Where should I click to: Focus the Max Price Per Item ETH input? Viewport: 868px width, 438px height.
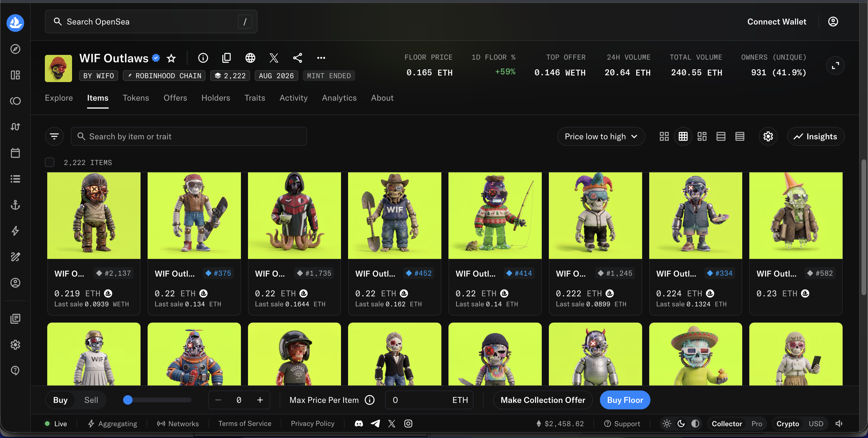point(429,400)
